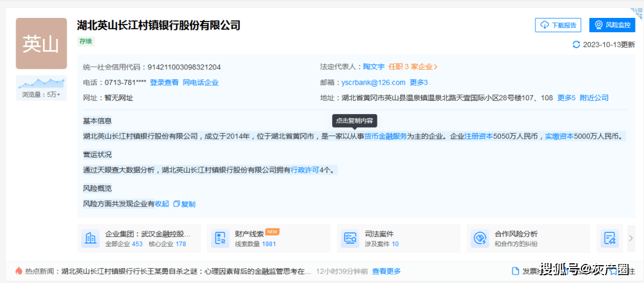Click 线索数量 1981 count
Screen dimensions: 644x283
255,244
